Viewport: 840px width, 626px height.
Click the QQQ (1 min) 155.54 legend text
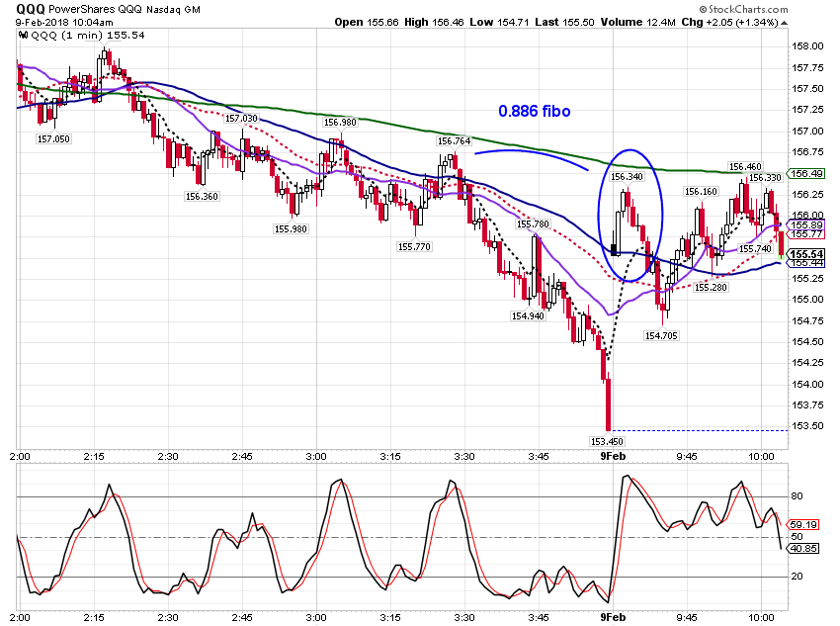pos(88,36)
